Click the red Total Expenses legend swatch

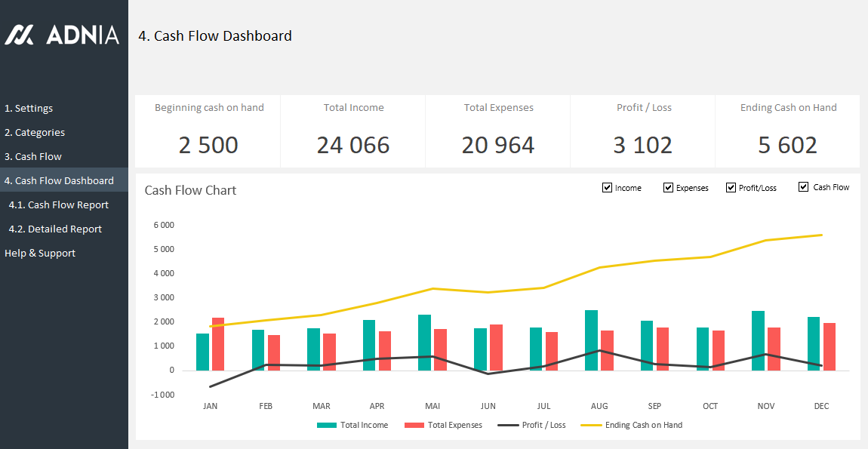tap(414, 426)
